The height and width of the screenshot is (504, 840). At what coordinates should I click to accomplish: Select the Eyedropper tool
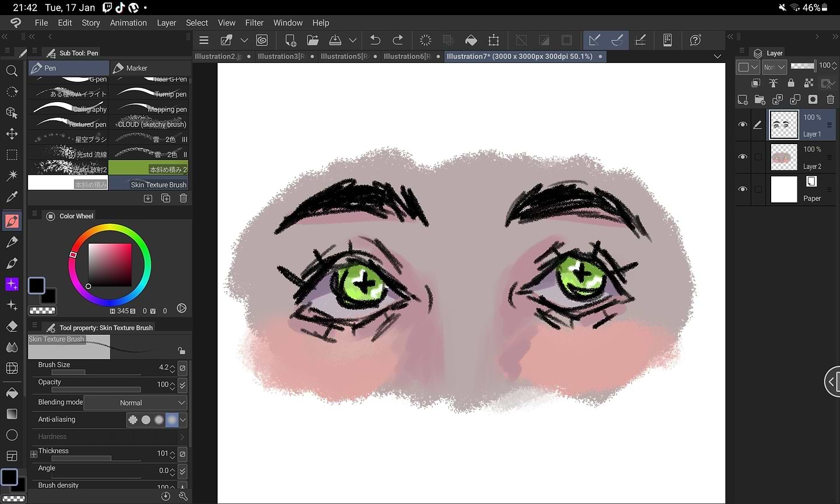click(12, 197)
